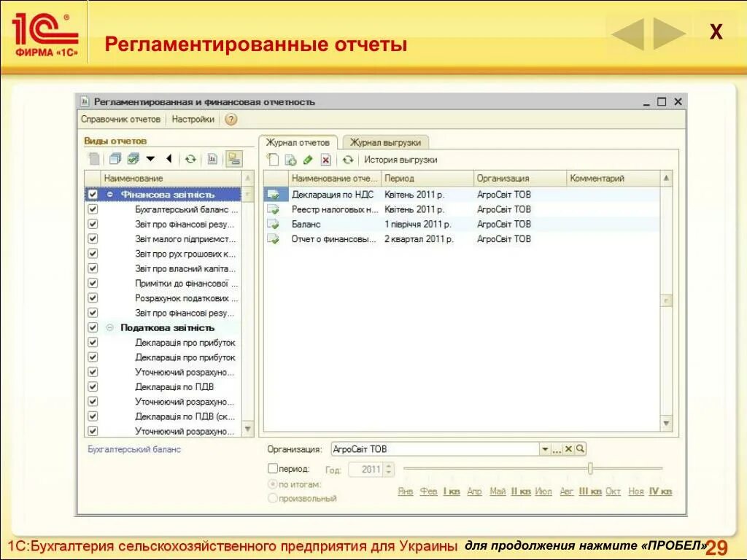Sort by the Организация column header

pos(519,178)
